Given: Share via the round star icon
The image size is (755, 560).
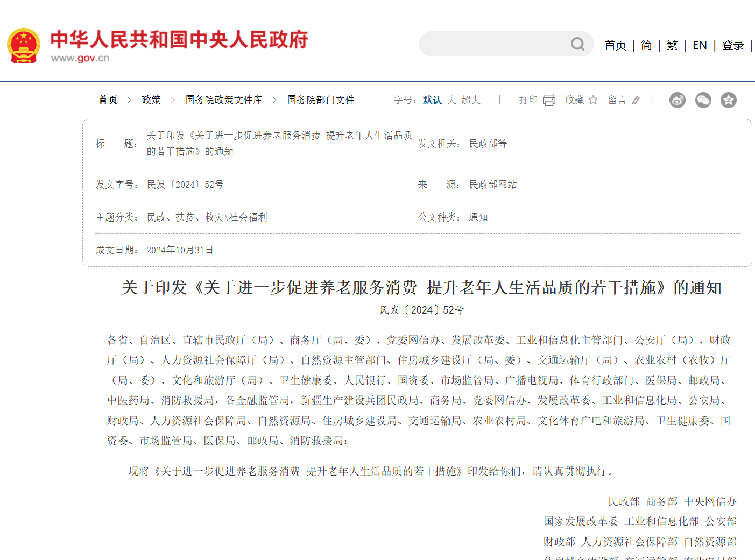Looking at the screenshot, I should pos(728,100).
